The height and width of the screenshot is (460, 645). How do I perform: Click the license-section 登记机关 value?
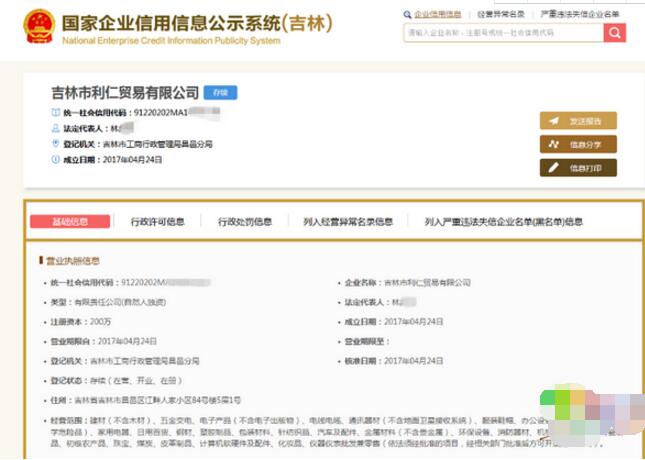[145, 361]
